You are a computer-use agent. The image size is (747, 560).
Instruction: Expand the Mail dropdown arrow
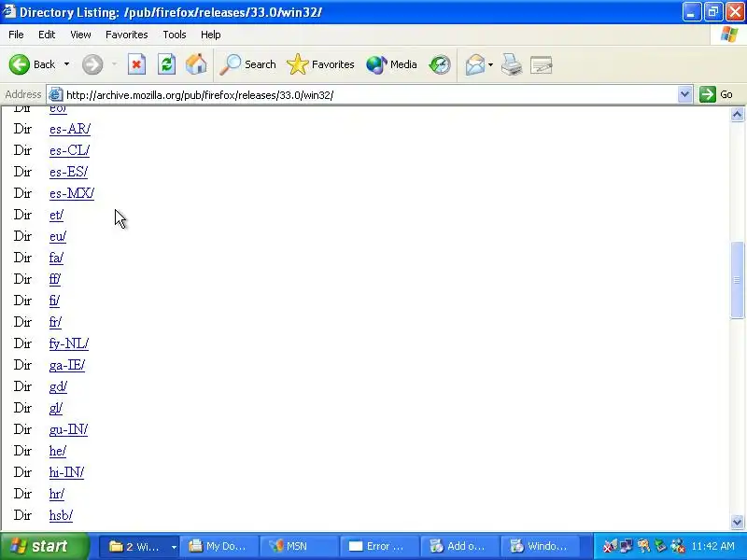(x=491, y=64)
